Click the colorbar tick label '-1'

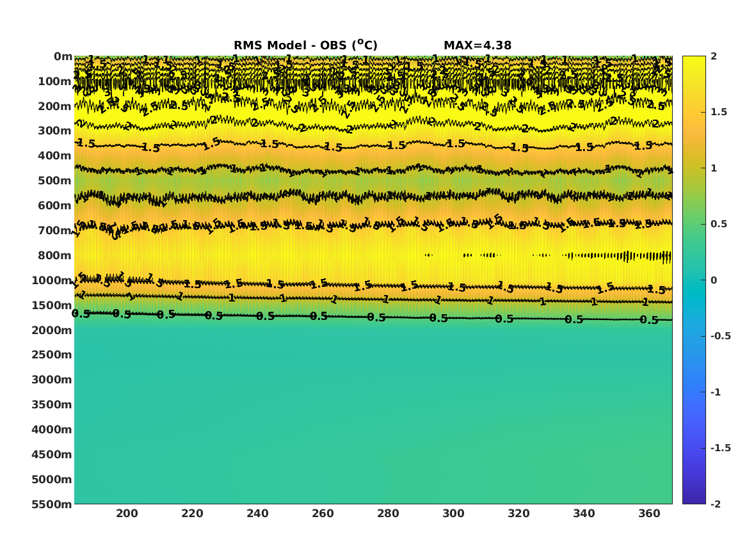(x=716, y=392)
